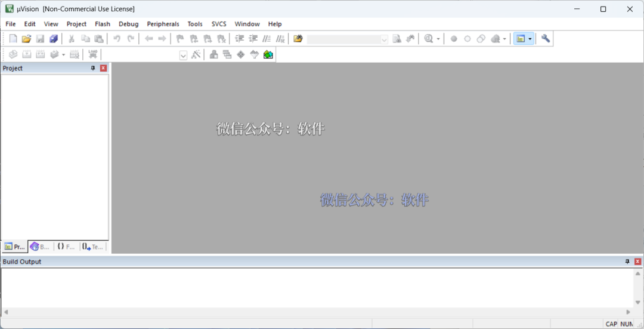Enable/disable breakpoint hollow circle icon
The height and width of the screenshot is (329, 644).
[x=467, y=39]
